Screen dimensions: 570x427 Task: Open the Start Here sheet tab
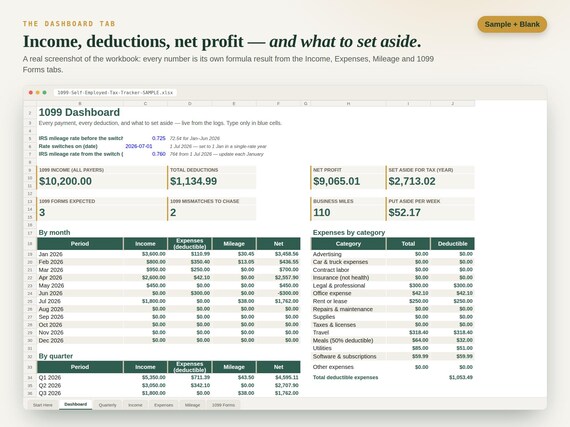click(43, 405)
